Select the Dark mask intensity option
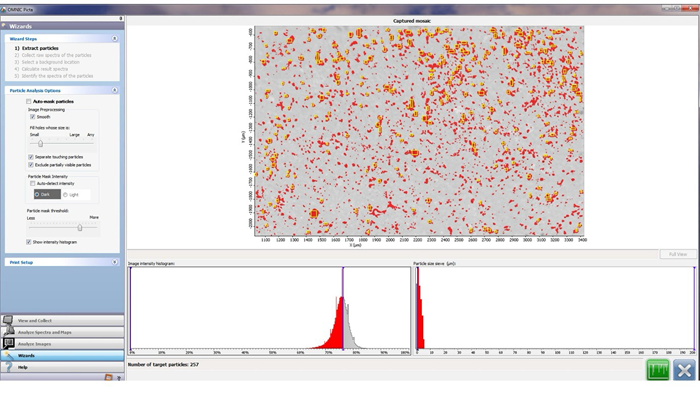Viewport: 700px width, 393px height. tap(47, 194)
